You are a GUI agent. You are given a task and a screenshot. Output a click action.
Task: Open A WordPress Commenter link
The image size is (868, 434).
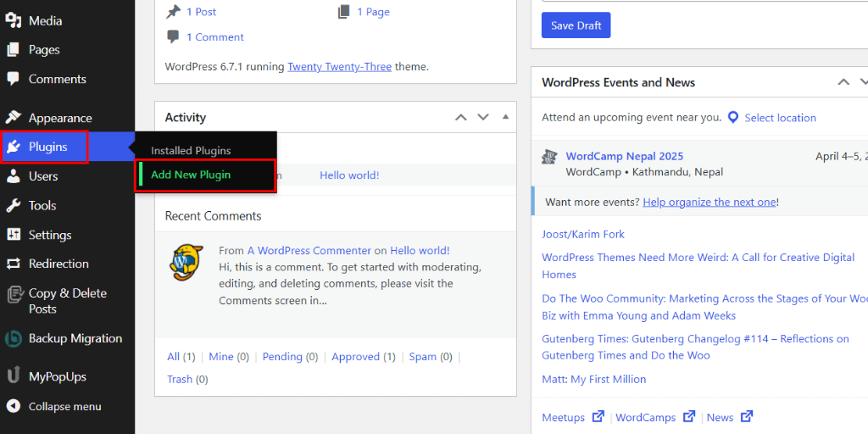309,250
